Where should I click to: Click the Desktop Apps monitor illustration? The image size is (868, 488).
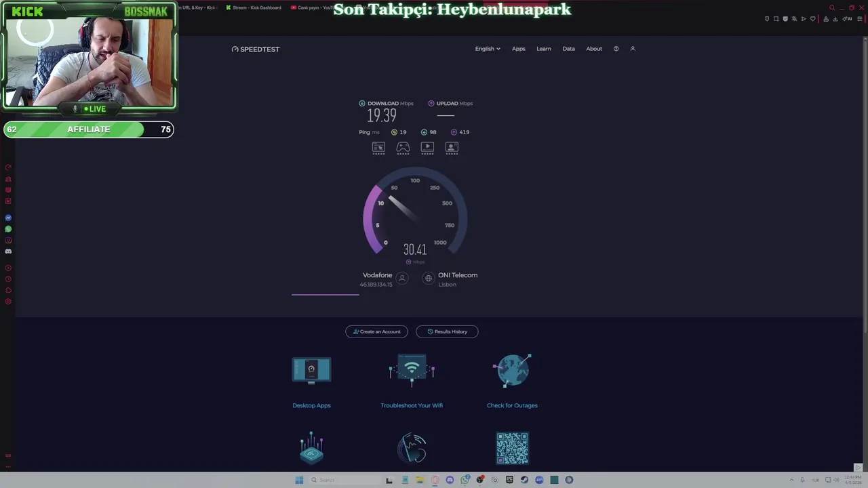point(311,370)
